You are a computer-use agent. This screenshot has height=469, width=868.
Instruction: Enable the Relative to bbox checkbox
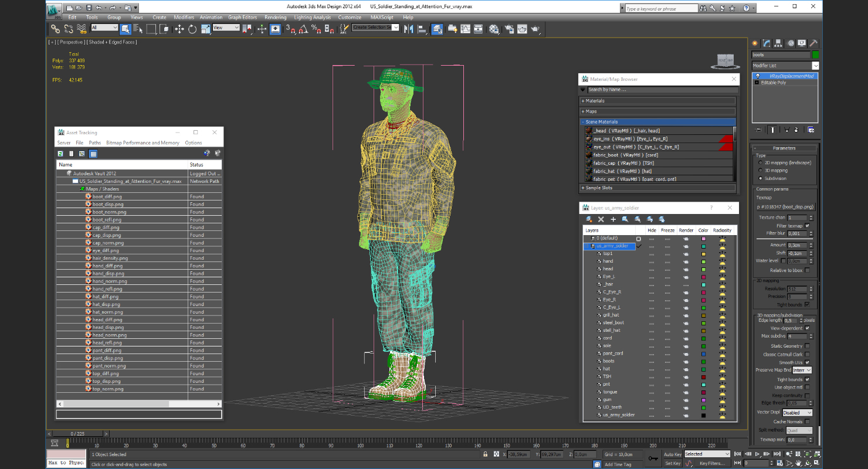808,270
